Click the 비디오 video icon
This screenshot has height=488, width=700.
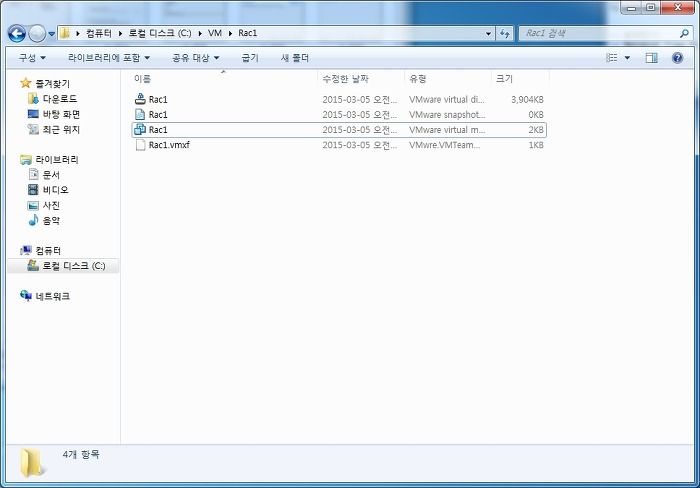(x=33, y=189)
